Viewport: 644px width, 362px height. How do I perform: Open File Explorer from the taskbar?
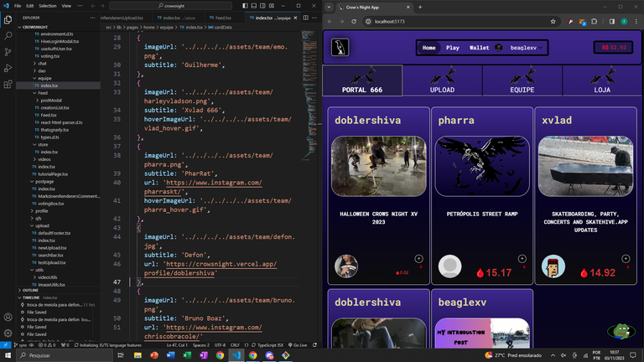[x=138, y=355]
